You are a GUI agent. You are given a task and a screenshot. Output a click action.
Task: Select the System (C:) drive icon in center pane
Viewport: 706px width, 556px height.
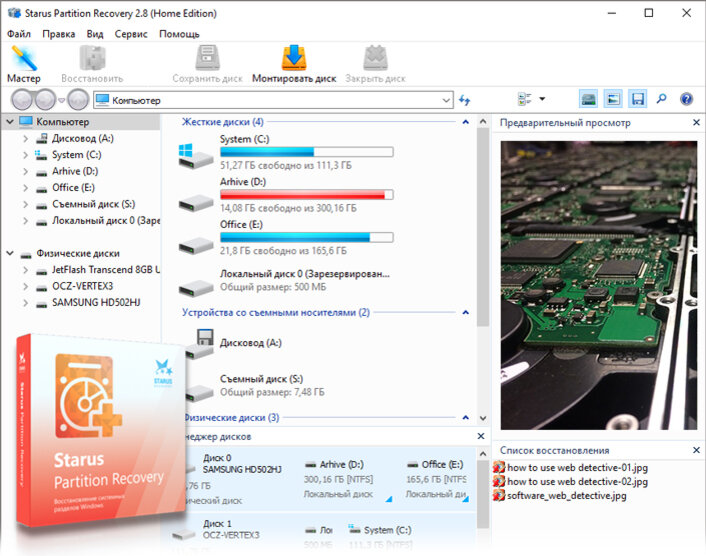click(x=195, y=156)
